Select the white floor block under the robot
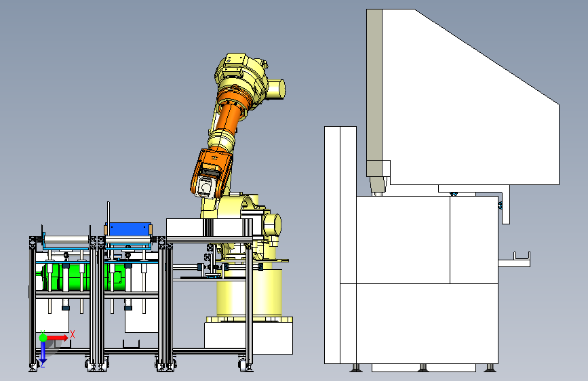 coord(272,338)
